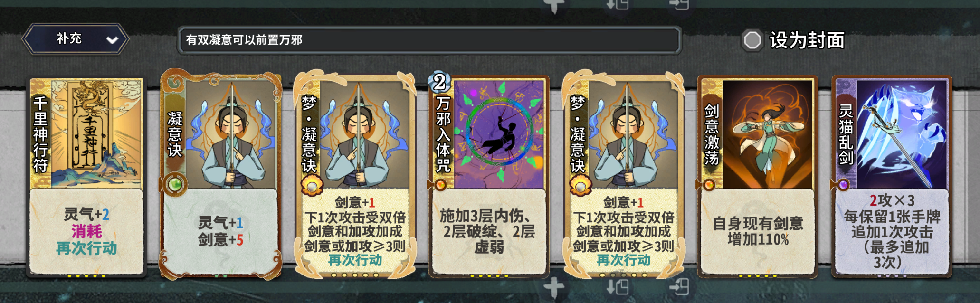Click the plus icon at top edge
The image size is (980, 303).
click(x=554, y=5)
